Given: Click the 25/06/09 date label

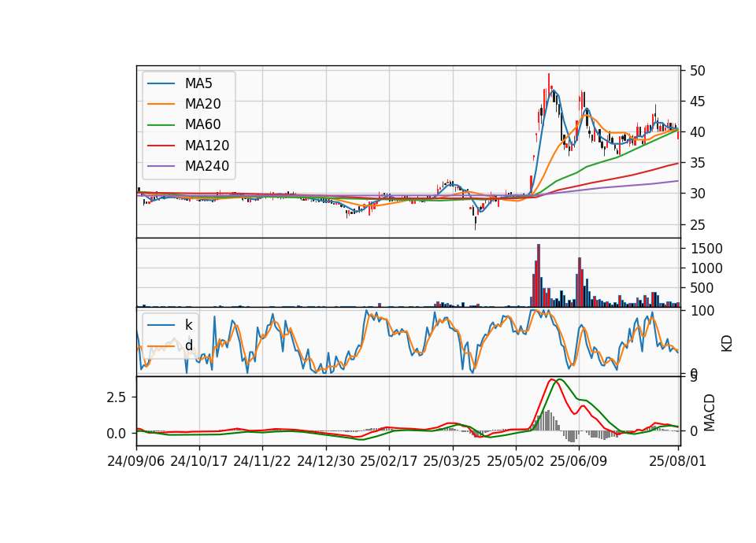Looking at the screenshot, I should pos(579,462).
